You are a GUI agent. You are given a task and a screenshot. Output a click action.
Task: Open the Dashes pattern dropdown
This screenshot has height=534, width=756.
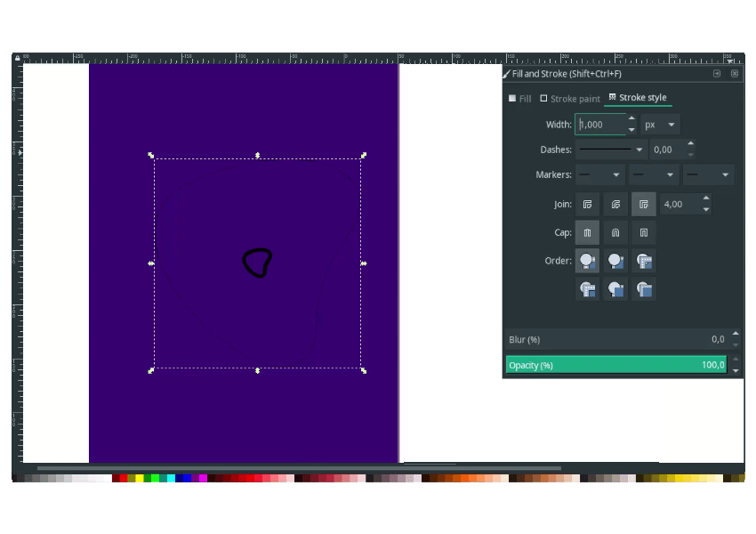pyautogui.click(x=611, y=150)
